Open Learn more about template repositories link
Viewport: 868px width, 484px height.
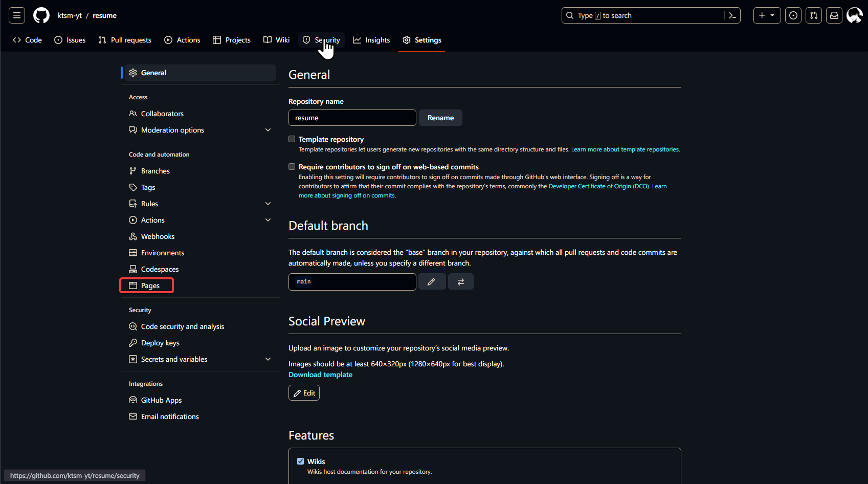point(625,149)
